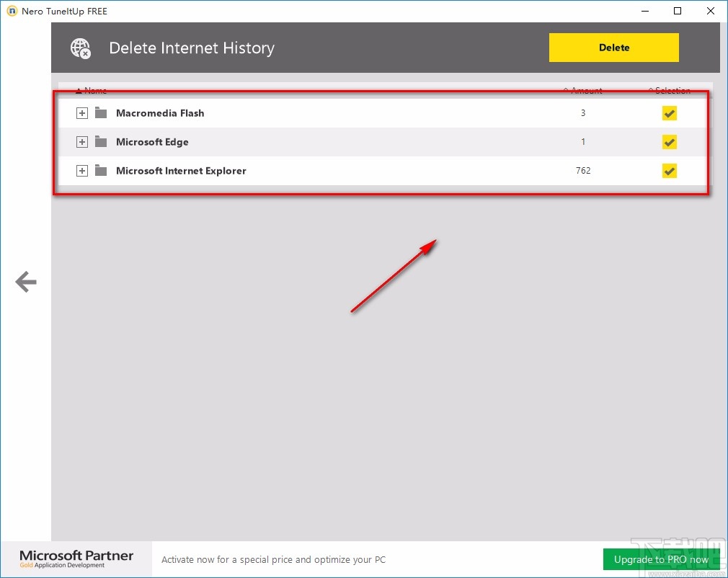Maximize the Nero TuneItUp window

tap(678, 11)
